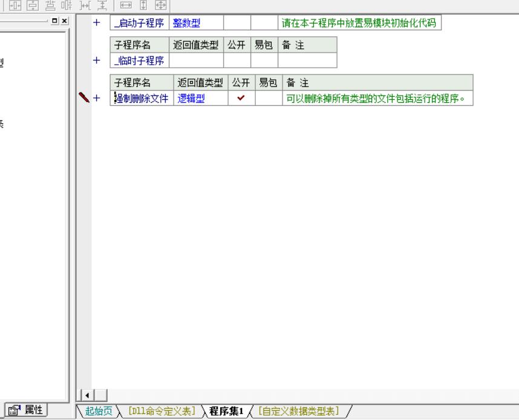Check the 公开 cell for _临时子程序
The height and width of the screenshot is (420, 519).
[x=237, y=60]
